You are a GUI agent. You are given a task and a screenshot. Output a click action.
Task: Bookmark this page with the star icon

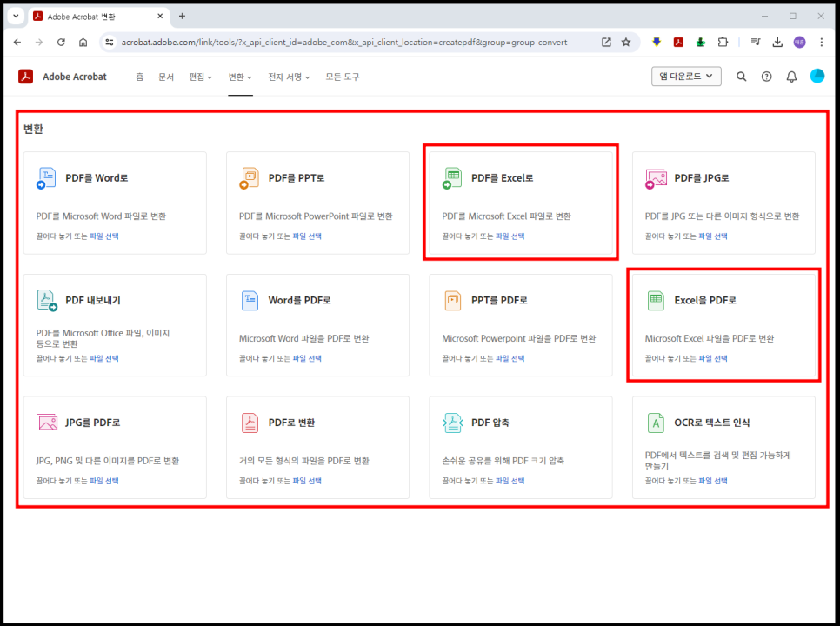click(x=626, y=42)
